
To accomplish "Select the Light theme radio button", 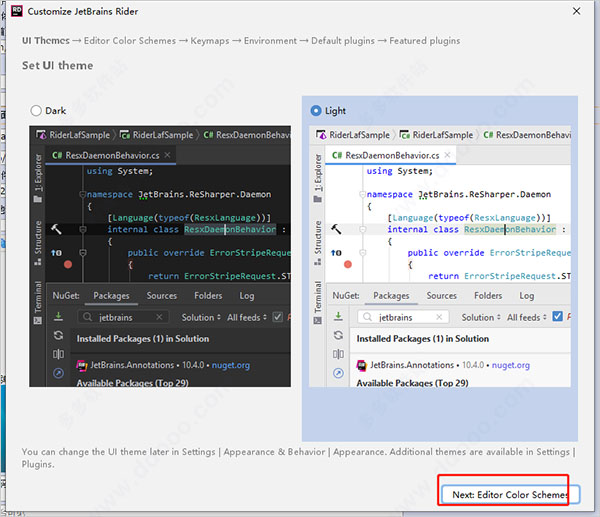I will coord(316,111).
